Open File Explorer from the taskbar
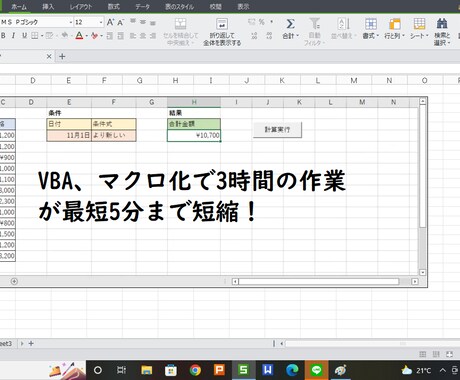The width and height of the screenshot is (460, 380). [146, 370]
